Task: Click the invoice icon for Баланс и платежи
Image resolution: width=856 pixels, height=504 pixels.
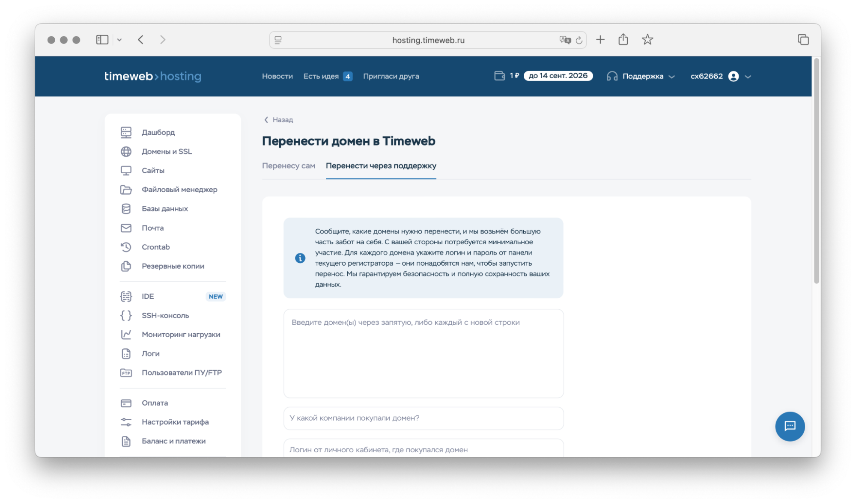Action: coord(126,441)
